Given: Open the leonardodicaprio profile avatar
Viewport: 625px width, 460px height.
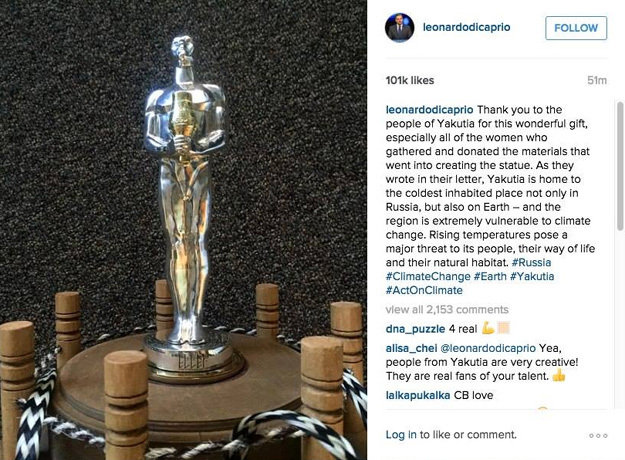Looking at the screenshot, I should 399,28.
